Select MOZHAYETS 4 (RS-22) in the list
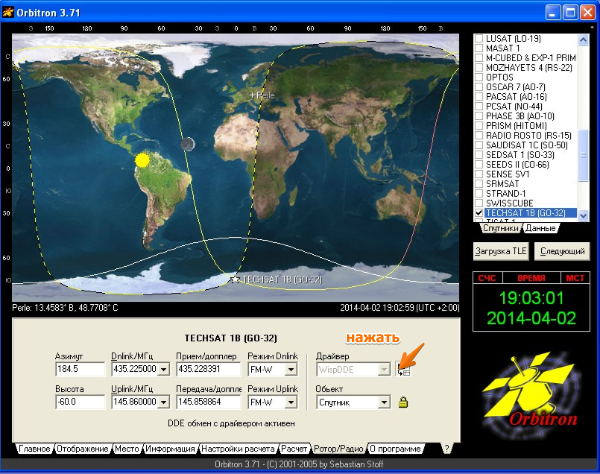This screenshot has width=600, height=474. [529, 67]
